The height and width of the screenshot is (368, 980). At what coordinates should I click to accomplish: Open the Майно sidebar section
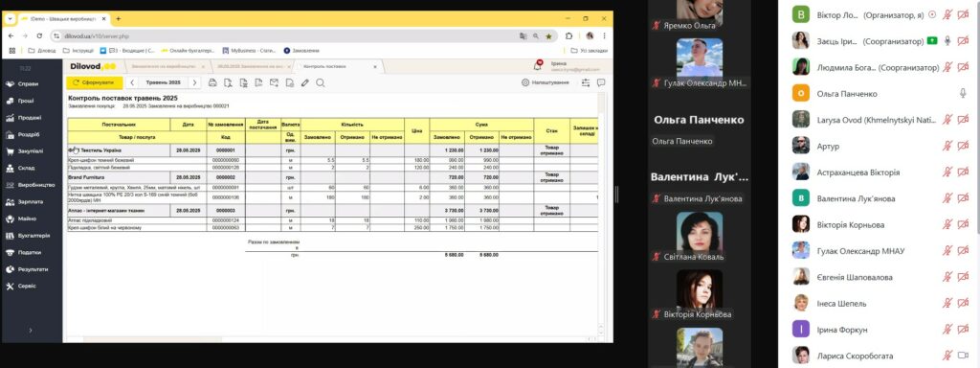tap(21, 219)
